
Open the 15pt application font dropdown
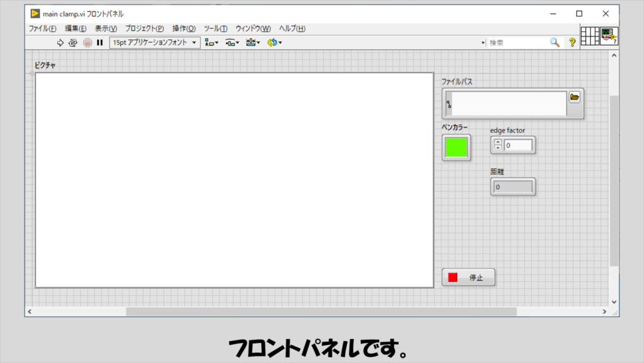155,43
